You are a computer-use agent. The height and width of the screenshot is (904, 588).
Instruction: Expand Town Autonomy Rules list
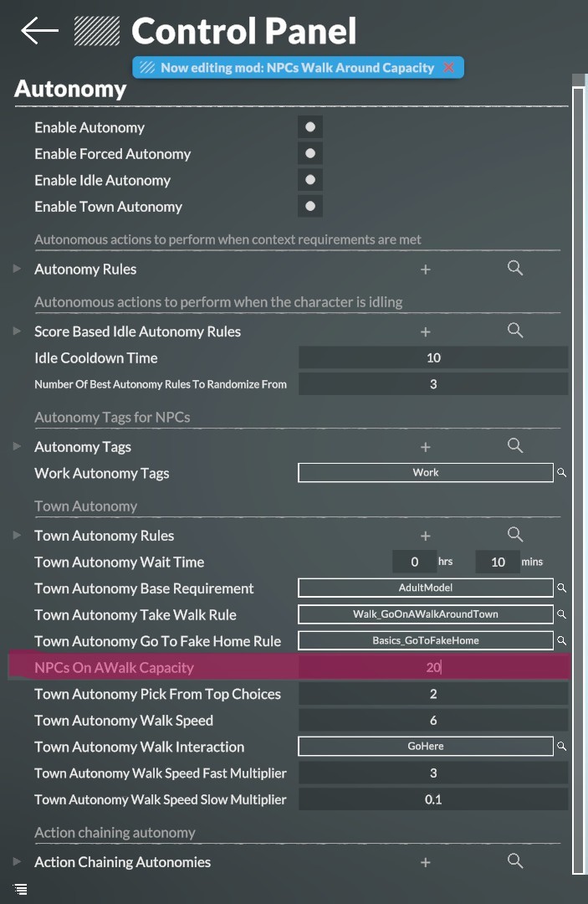pyautogui.click(x=17, y=535)
